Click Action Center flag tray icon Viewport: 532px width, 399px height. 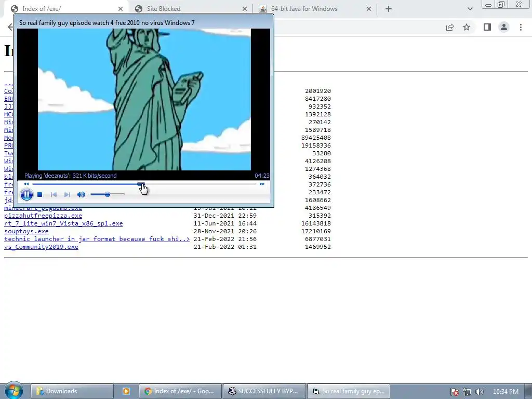[x=454, y=392]
